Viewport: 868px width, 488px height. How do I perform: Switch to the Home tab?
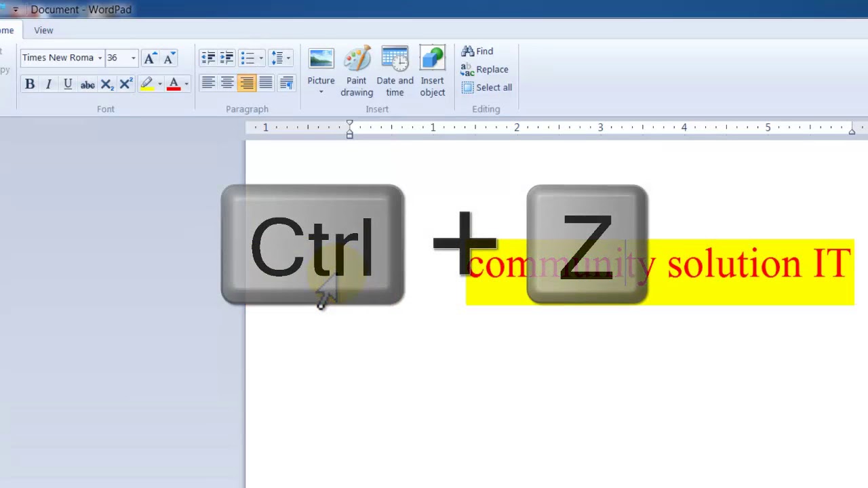click(x=7, y=30)
